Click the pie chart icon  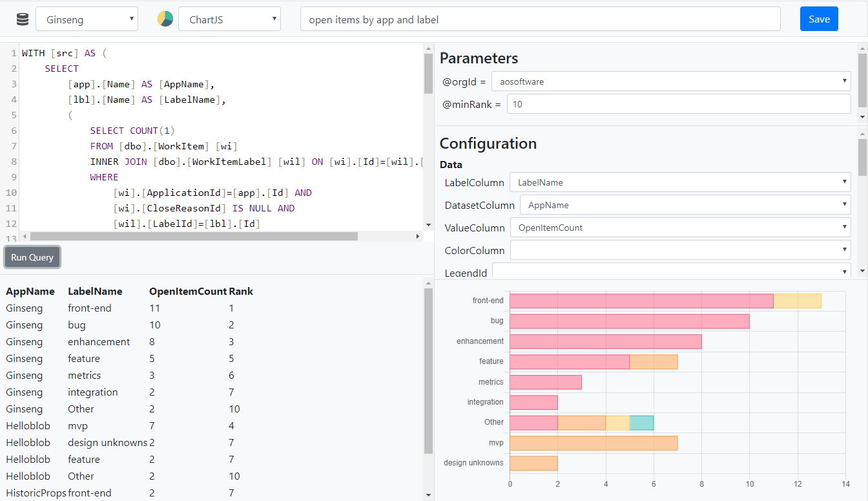coord(165,19)
